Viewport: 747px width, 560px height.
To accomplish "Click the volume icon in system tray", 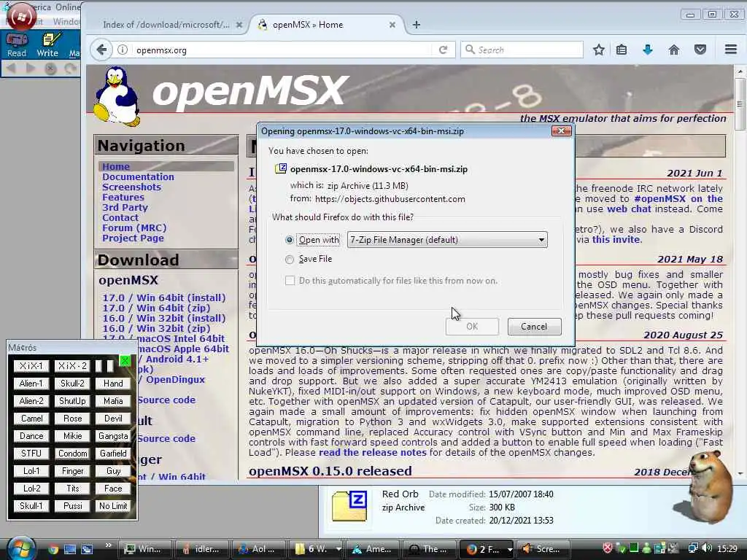I will (x=707, y=548).
